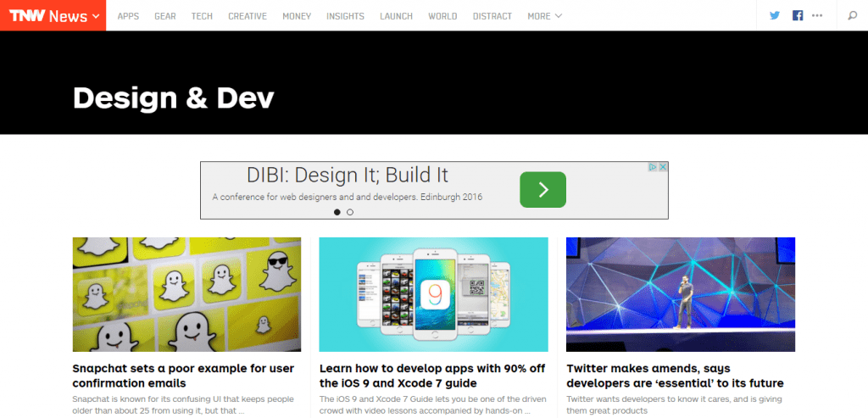Click the Twitter stage presentation thumbnail
868x418 pixels.
pos(681,294)
